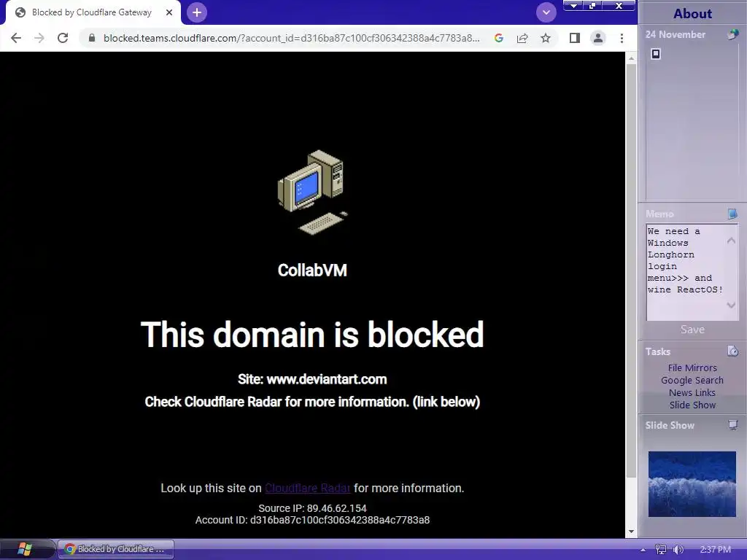This screenshot has width=747, height=560.
Task: Click the CollabVM title text
Action: 312,271
